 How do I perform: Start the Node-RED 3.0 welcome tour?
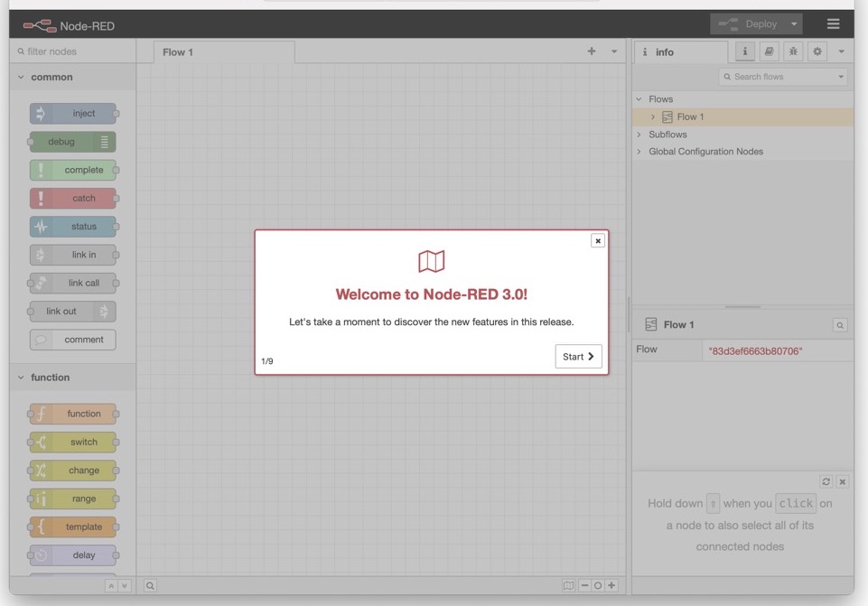coord(578,357)
